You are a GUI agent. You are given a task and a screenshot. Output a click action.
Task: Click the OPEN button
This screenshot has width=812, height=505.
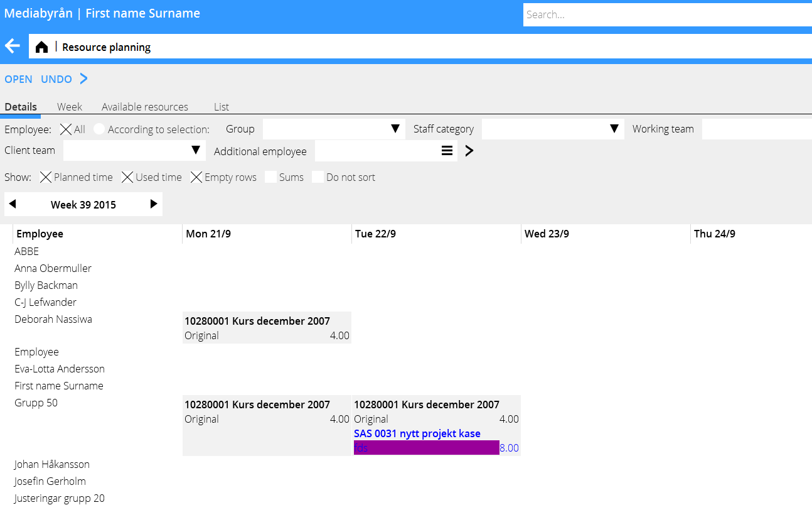tap(19, 79)
